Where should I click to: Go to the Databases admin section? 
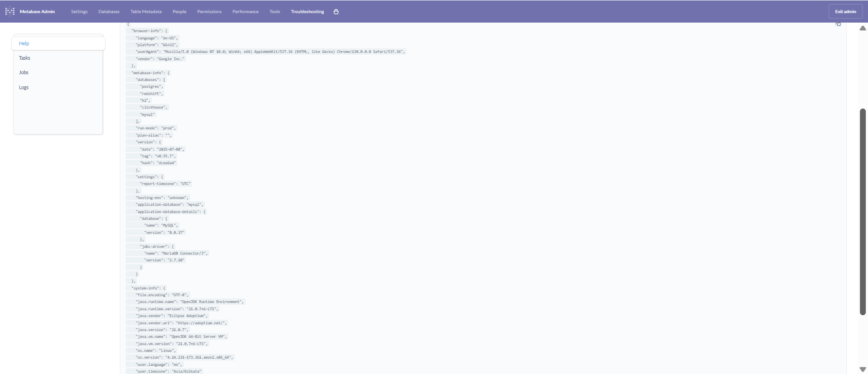[109, 12]
